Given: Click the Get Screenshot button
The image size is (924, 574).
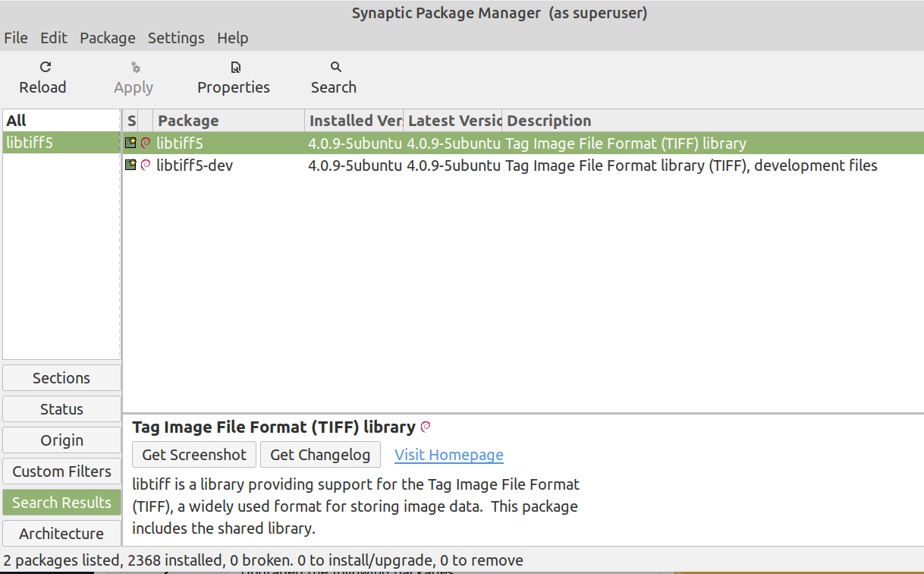Looking at the screenshot, I should coord(194,455).
